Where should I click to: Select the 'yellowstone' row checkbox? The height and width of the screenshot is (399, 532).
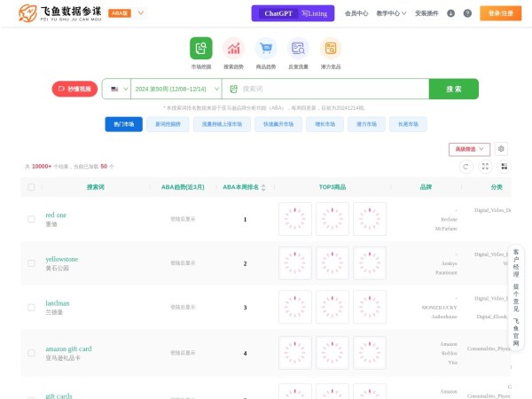31,263
